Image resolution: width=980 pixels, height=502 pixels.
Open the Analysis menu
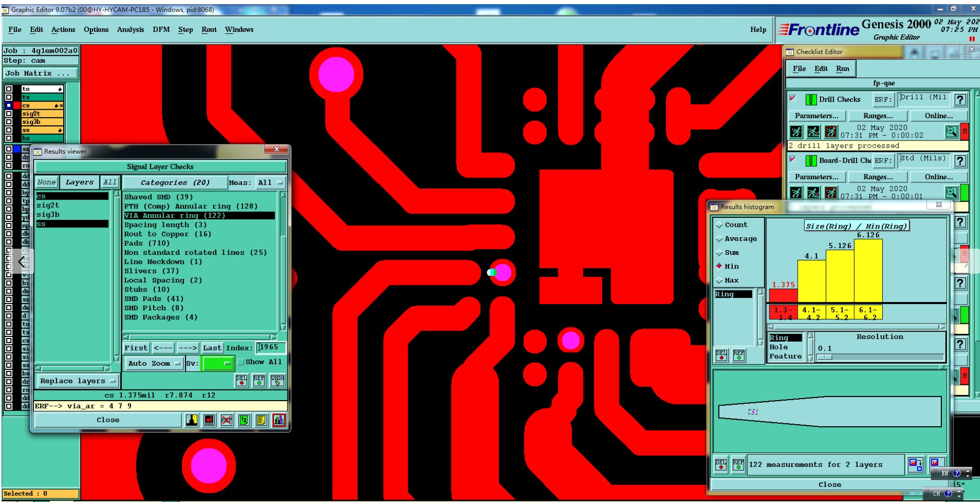130,30
